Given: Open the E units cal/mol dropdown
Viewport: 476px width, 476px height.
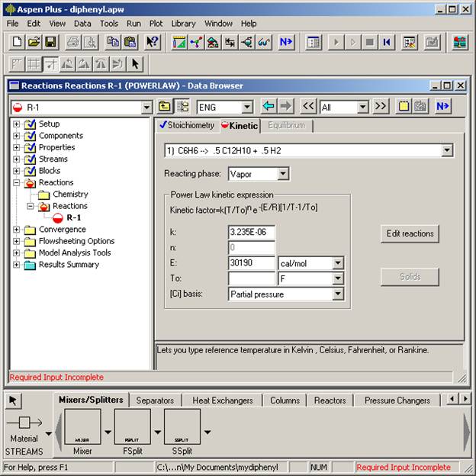Looking at the screenshot, I should (338, 263).
